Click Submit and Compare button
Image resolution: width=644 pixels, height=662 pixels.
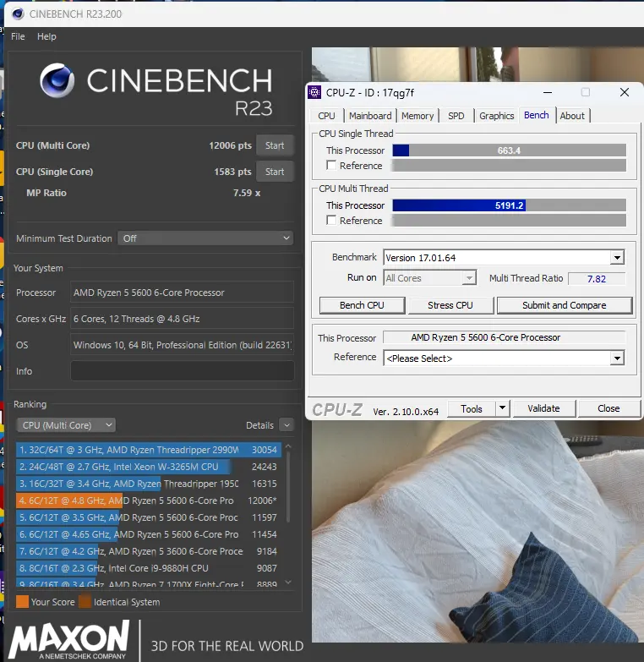[565, 305]
